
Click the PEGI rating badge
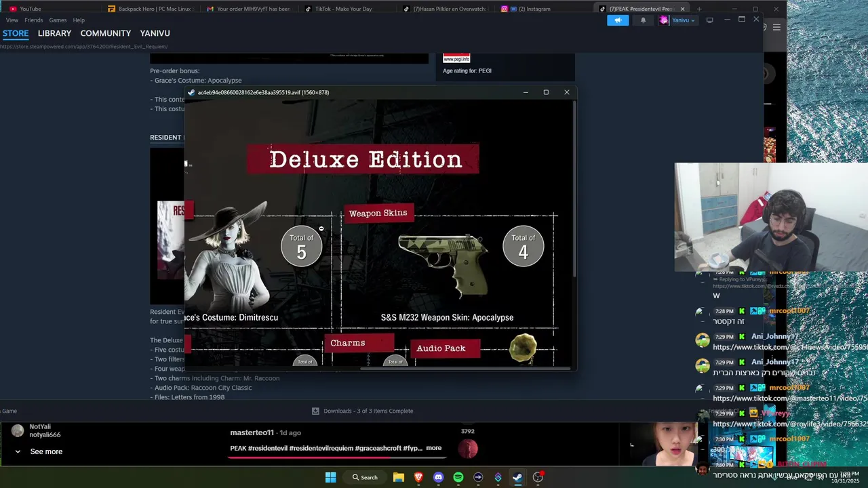(456, 58)
